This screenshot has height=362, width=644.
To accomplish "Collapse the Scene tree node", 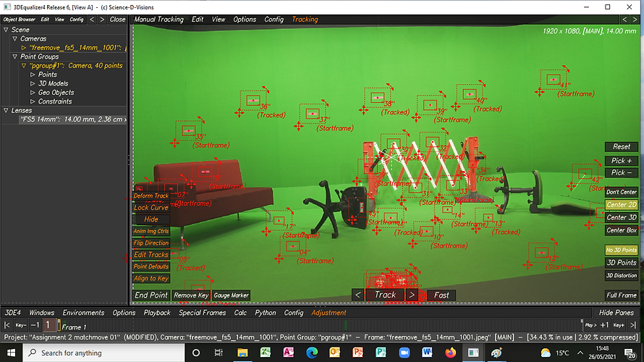I will [6, 30].
